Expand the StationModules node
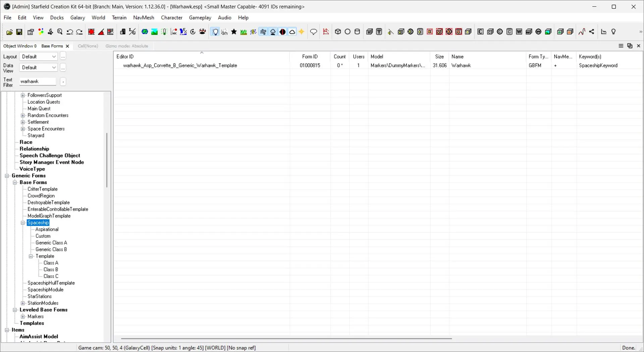This screenshot has width=644, height=352. (x=23, y=303)
